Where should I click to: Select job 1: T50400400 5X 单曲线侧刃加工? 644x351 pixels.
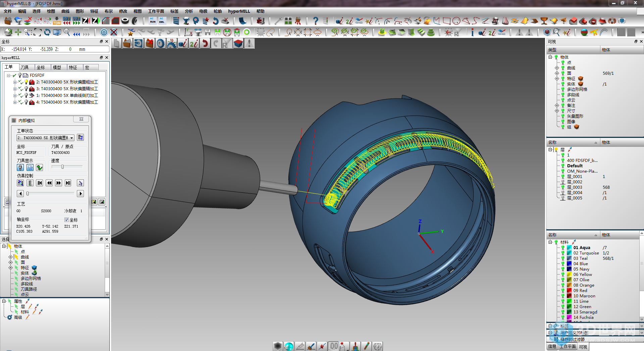[67, 96]
